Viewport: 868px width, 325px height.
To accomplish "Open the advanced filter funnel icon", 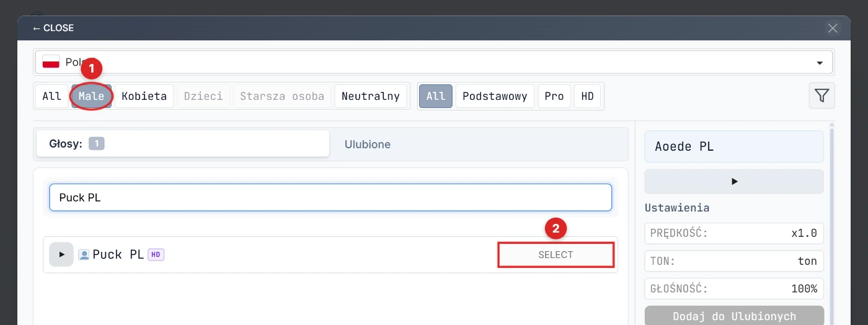I will point(821,96).
